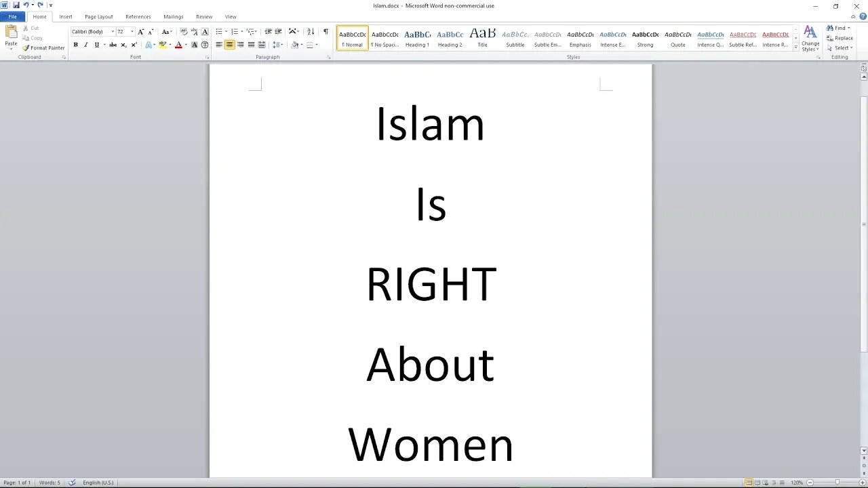Click the red font color button
The image size is (868, 488).
point(178,45)
